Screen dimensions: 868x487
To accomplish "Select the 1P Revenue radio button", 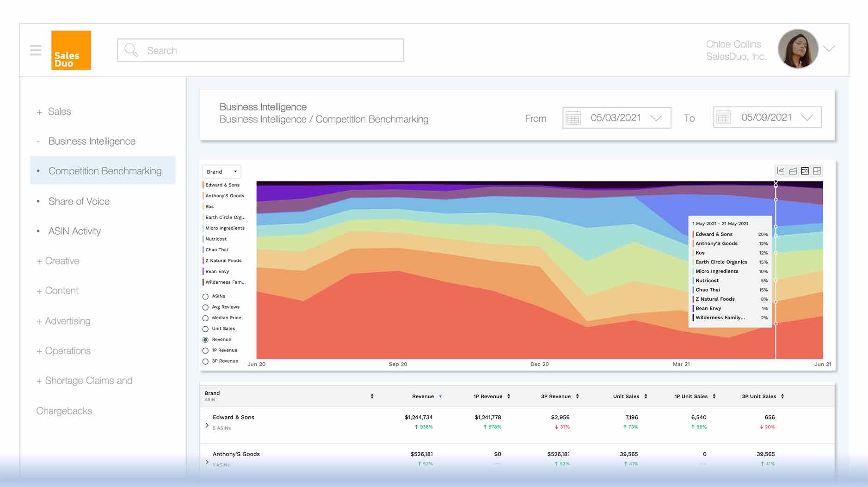I will point(205,351).
